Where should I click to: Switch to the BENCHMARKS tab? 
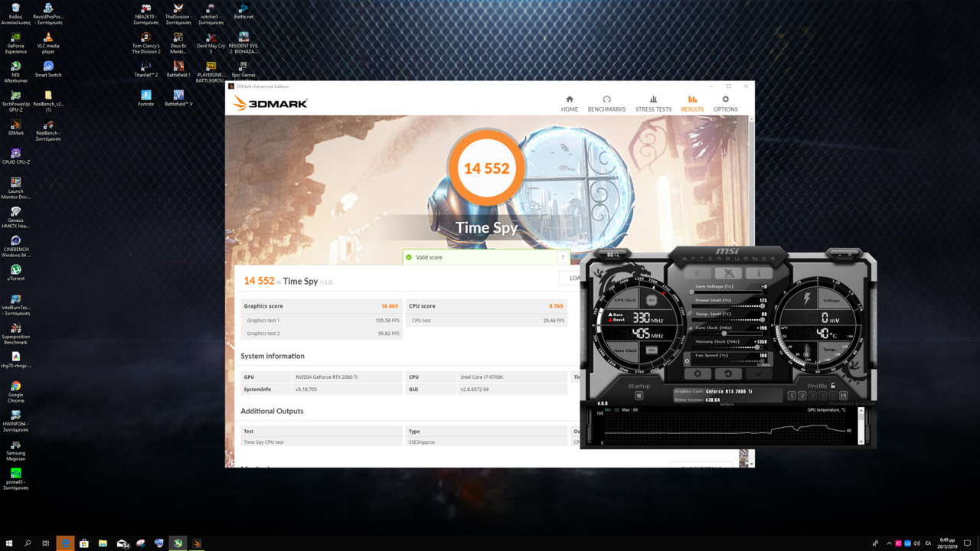tap(606, 104)
